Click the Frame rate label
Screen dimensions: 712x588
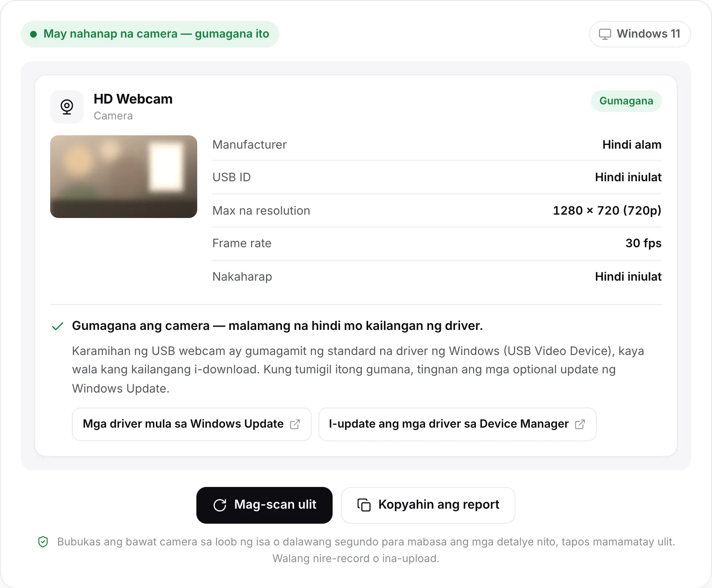[x=242, y=243]
